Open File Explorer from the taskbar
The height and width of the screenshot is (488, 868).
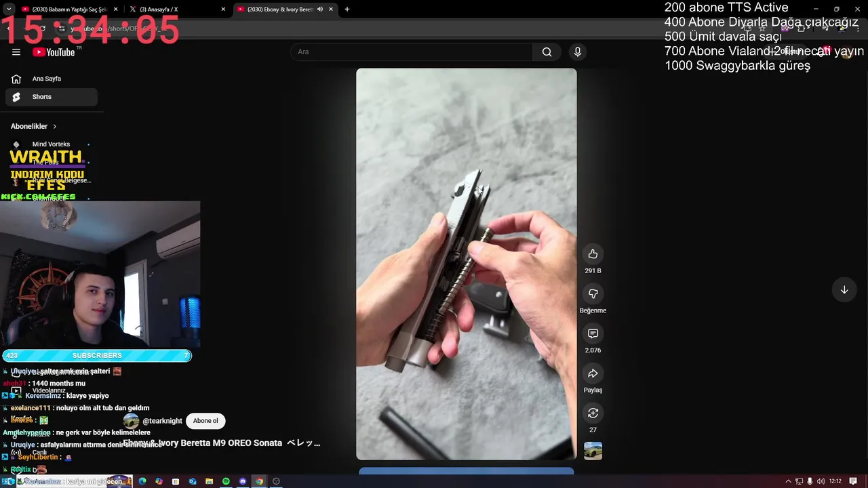[209, 481]
